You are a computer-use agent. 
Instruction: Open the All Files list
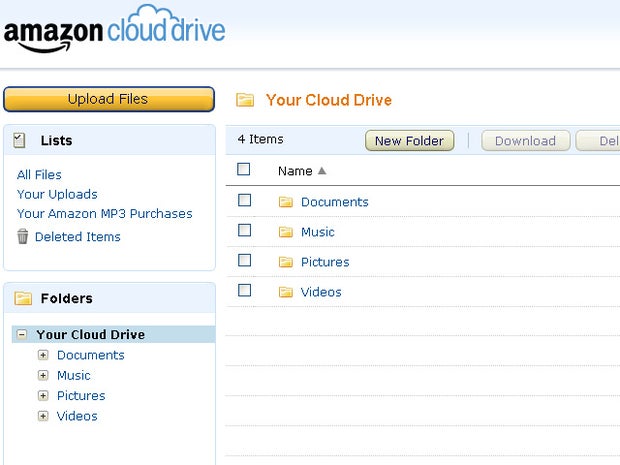point(39,175)
